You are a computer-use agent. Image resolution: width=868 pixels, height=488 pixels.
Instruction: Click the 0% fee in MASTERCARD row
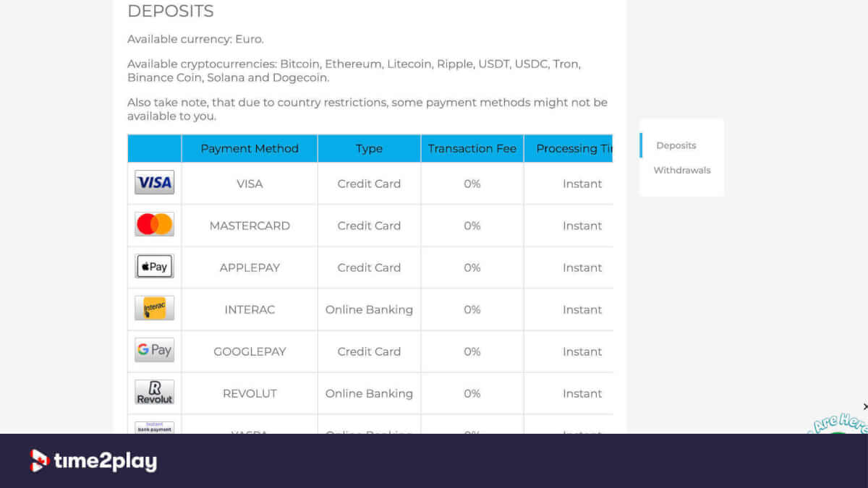472,226
